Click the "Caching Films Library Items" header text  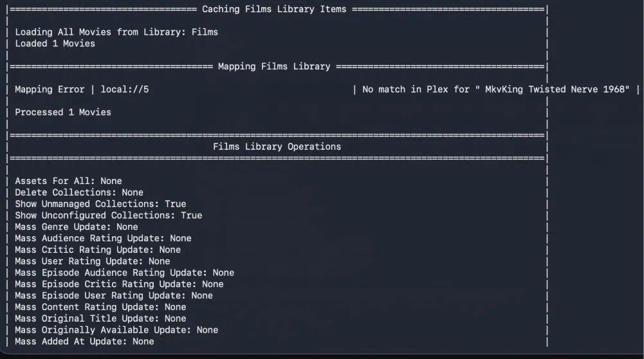tap(274, 9)
